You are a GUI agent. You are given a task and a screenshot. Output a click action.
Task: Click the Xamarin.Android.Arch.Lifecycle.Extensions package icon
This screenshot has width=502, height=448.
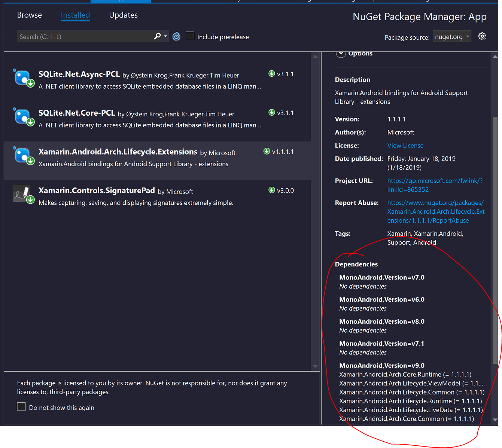24,156
